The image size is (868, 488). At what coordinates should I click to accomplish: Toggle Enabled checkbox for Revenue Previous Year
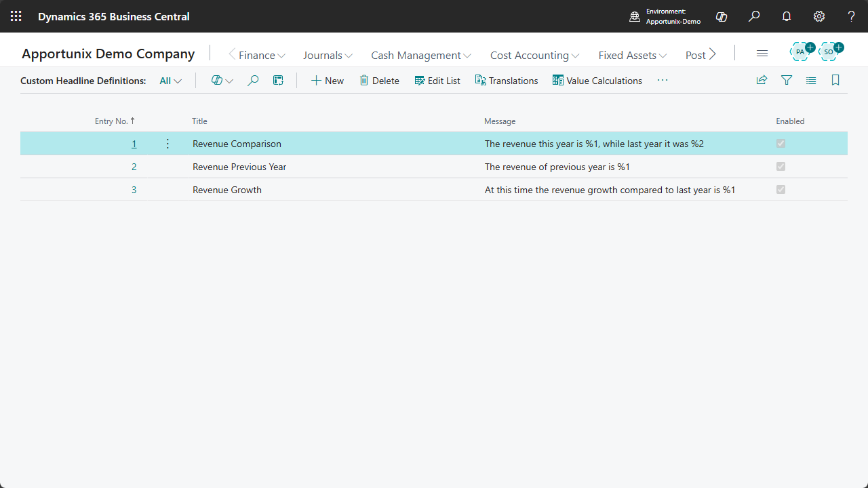pyautogui.click(x=780, y=166)
